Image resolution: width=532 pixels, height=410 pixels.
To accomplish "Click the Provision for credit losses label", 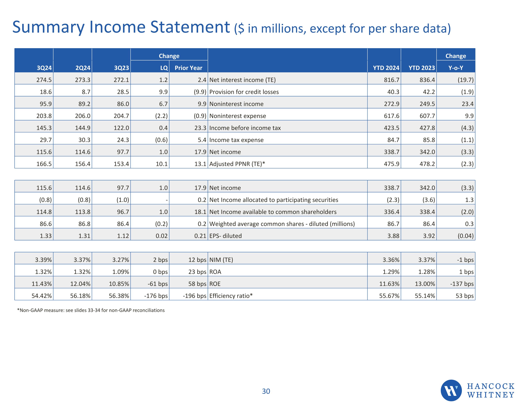I will 244,92.
